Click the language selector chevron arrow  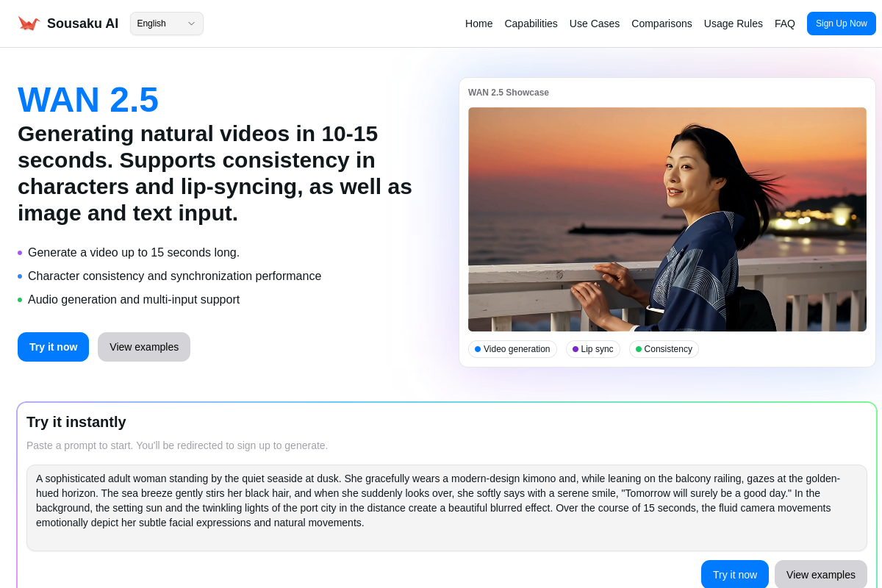tap(191, 24)
